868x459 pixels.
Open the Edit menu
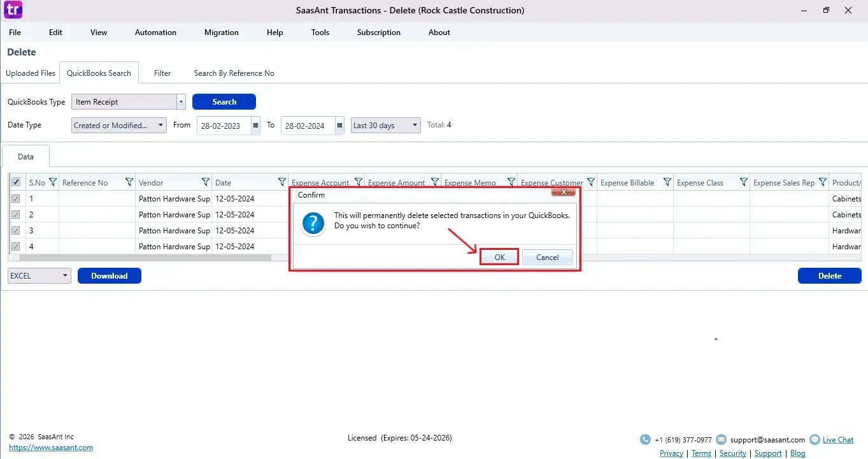click(x=55, y=33)
